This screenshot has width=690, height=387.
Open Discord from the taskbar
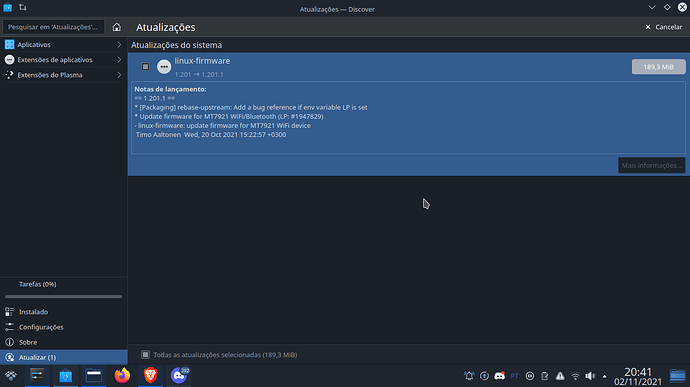(x=179, y=376)
